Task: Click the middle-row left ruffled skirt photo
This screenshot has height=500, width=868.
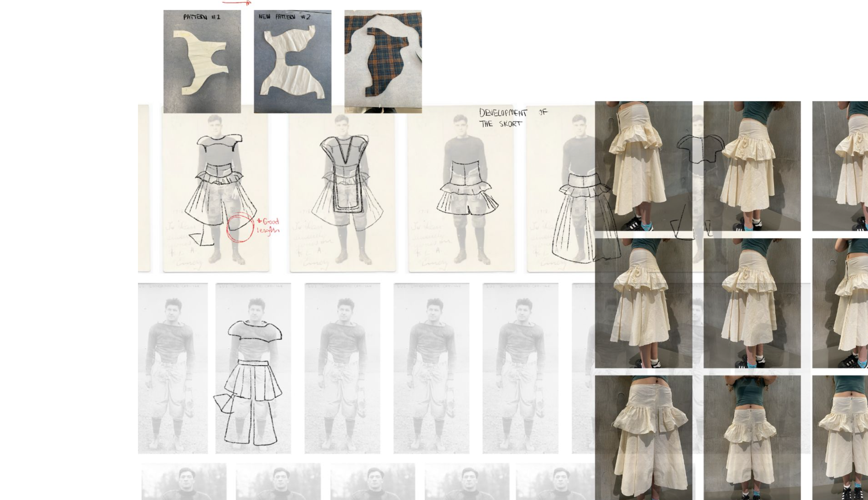Action: pos(643,303)
